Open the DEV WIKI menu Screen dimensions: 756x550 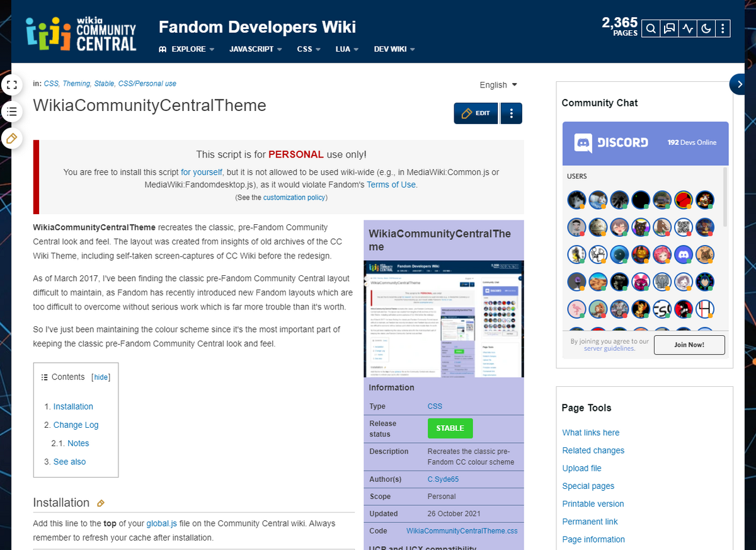[394, 49]
